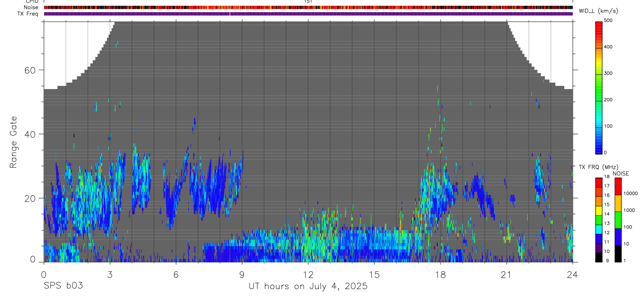Click the 60 tick on Range Gate axis

31,70
